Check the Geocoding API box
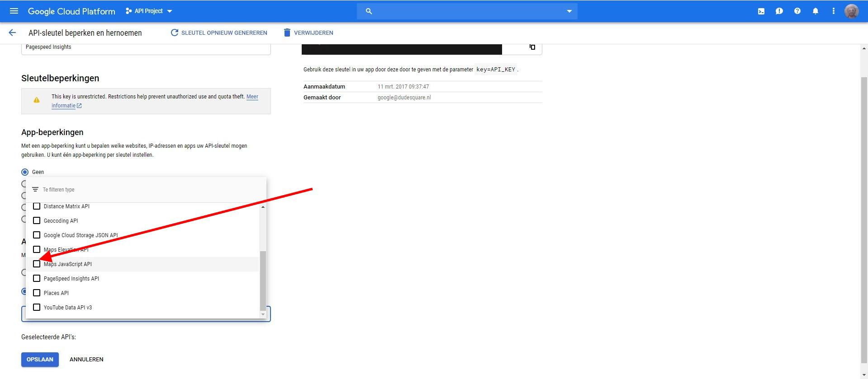The height and width of the screenshot is (379, 868). click(37, 220)
